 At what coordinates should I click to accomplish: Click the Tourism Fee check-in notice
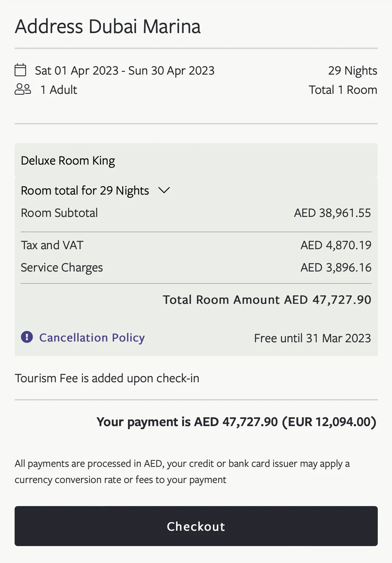pyautogui.click(x=107, y=378)
